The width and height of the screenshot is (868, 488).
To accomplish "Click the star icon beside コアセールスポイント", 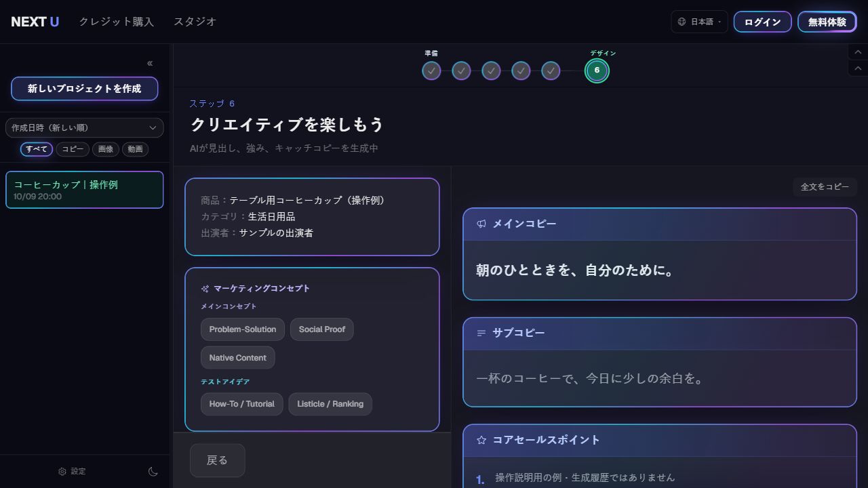I will pos(481,440).
